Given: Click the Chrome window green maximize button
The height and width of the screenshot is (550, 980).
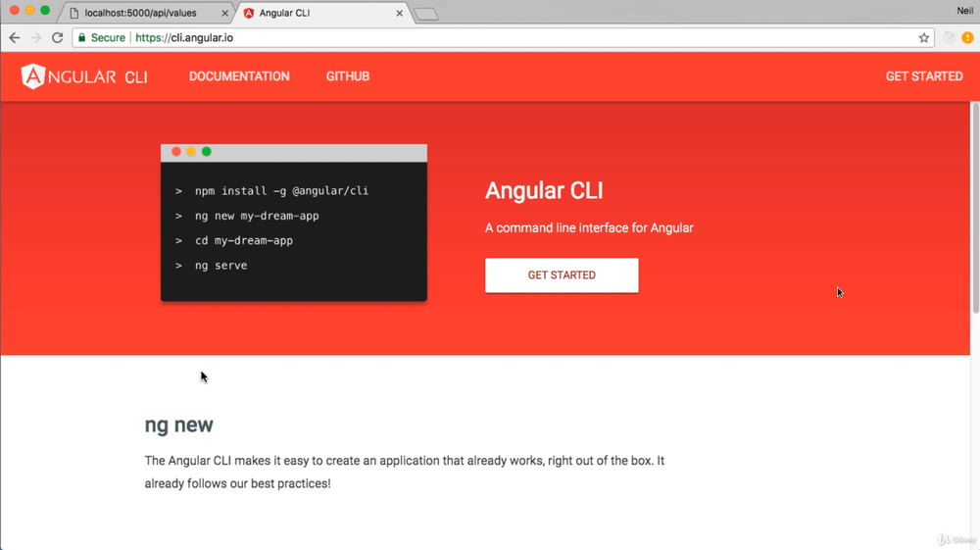Looking at the screenshot, I should [x=45, y=10].
